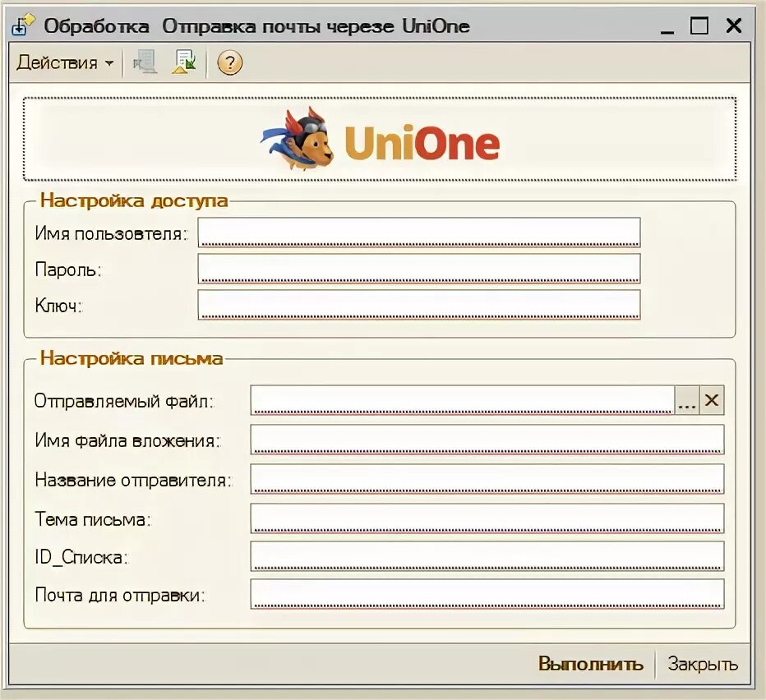Click the Тема письма: label
766x700 pixels.
pyautogui.click(x=93, y=519)
